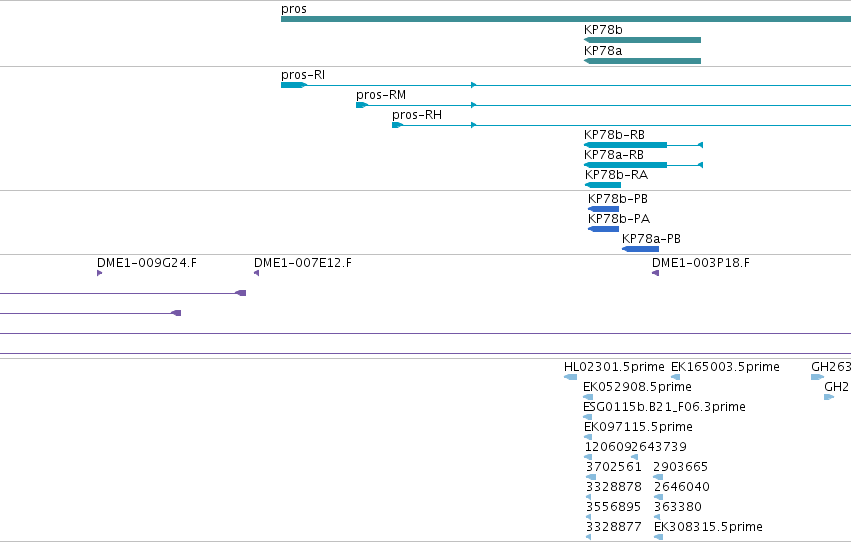Click the 1206092643739 label

point(636,447)
